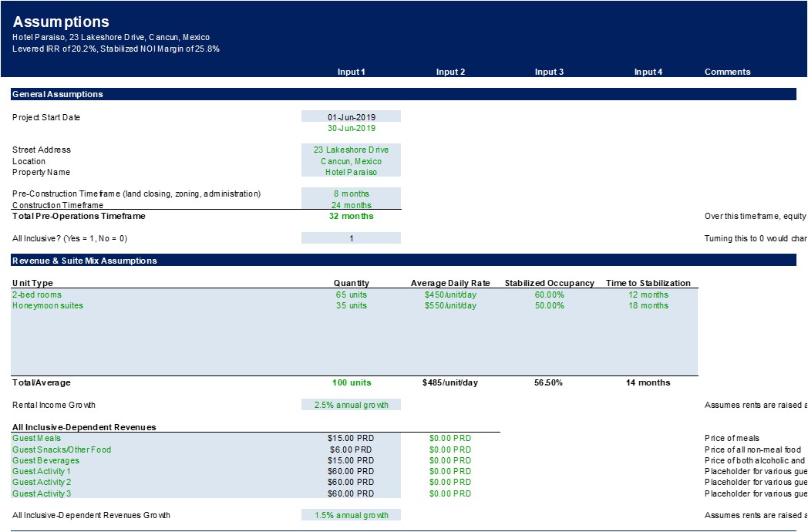Select the 12 months stabilization cell
Screen dimensions: 808x532
coord(648,295)
